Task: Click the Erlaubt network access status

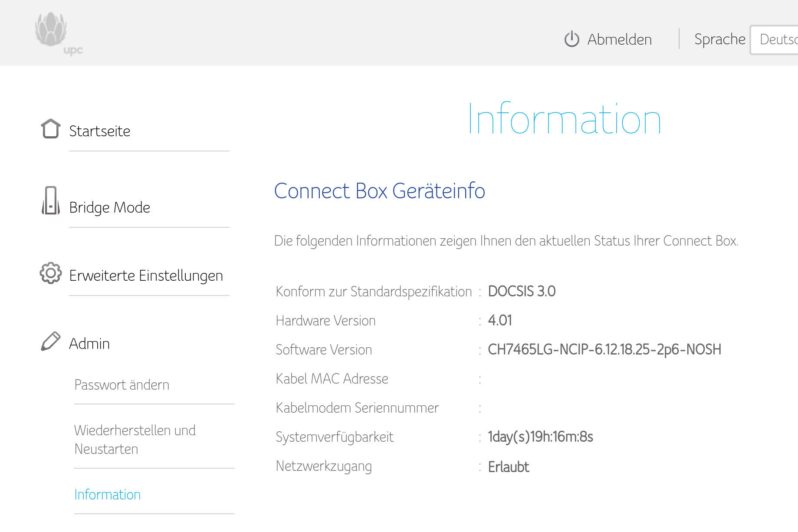Action: (x=509, y=467)
